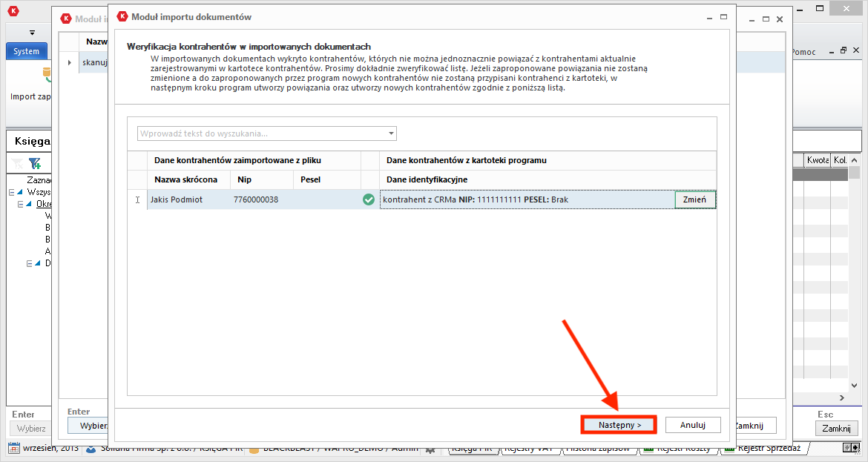Viewport: 868px width, 462px height.
Task: Open the System ribbon tab
Action: (x=27, y=51)
